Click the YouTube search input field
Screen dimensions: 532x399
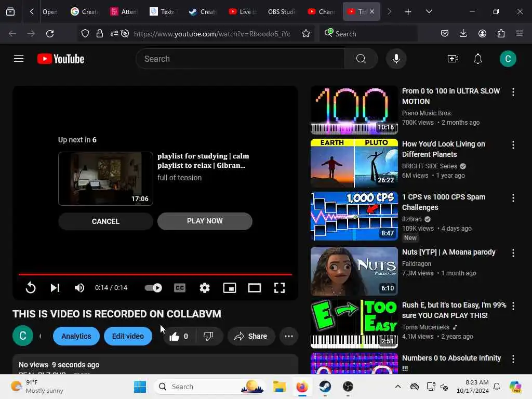pos(240,59)
